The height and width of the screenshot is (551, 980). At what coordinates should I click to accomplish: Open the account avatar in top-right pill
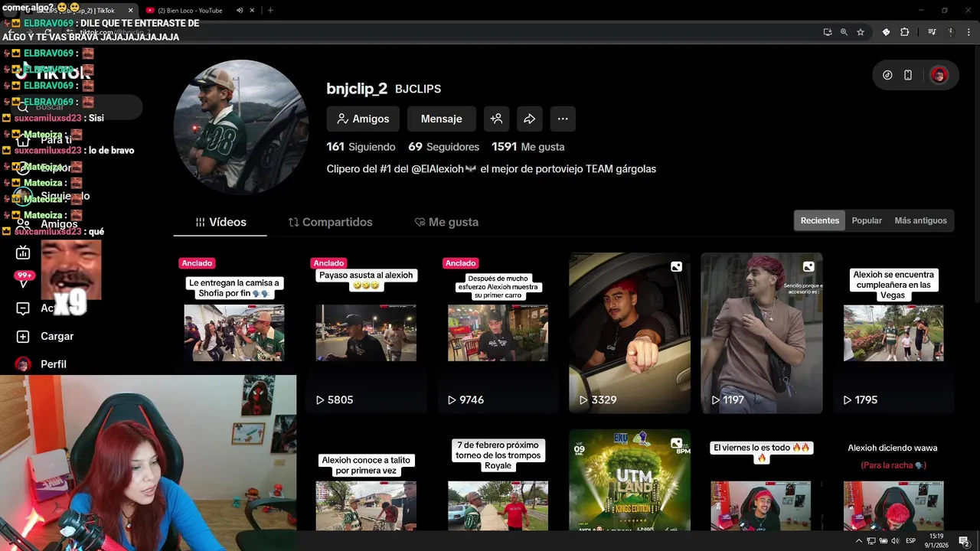pyautogui.click(x=939, y=75)
